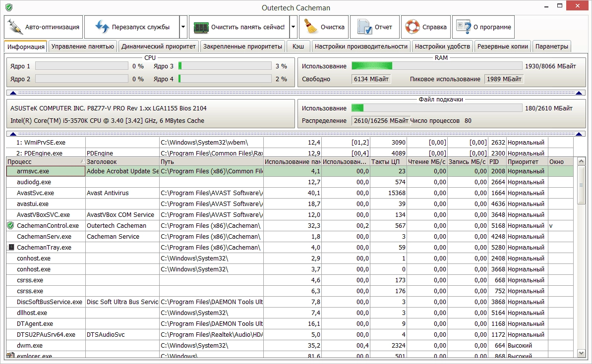
Task: Select the avastui.exe process
Action: (x=290, y=204)
